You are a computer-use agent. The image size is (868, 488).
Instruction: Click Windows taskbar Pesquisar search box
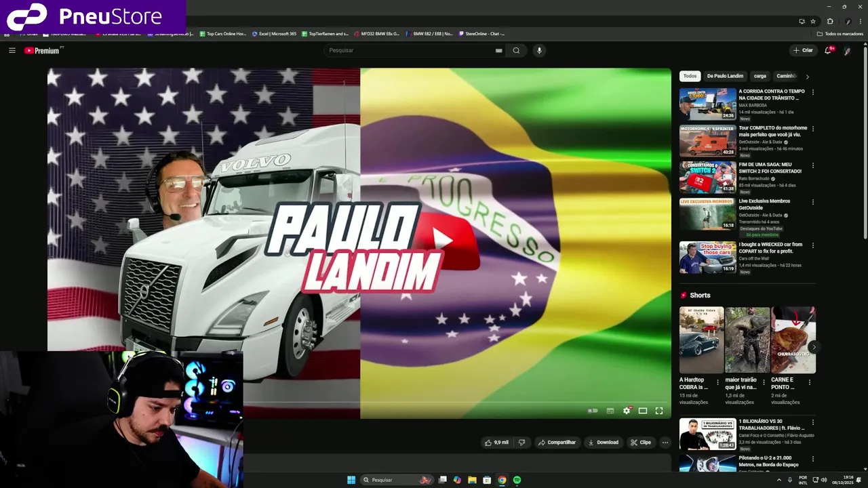pyautogui.click(x=397, y=480)
